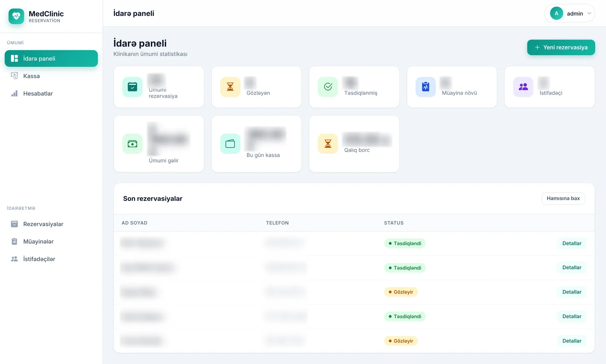Open the Kassa menu item
The image size is (606, 364).
51,76
